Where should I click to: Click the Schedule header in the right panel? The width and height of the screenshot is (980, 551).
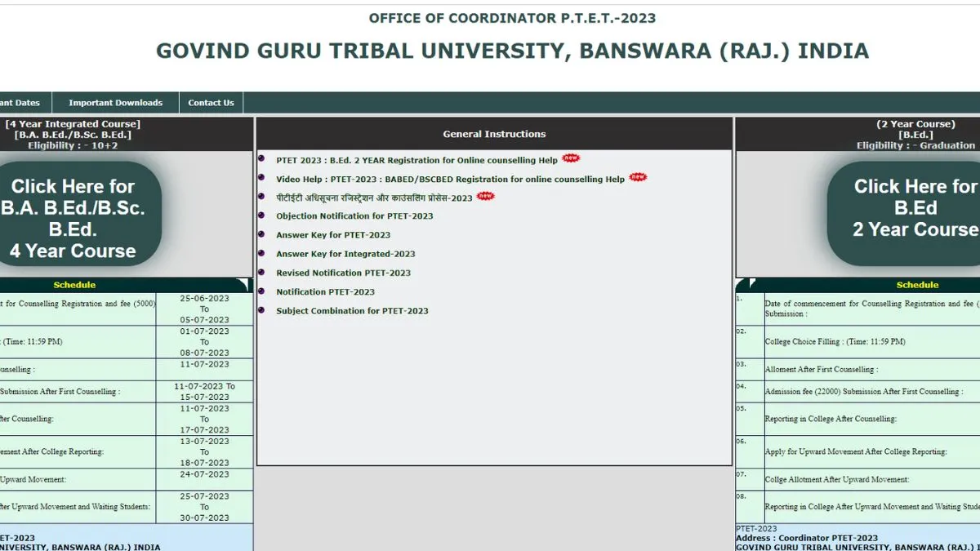tap(917, 285)
